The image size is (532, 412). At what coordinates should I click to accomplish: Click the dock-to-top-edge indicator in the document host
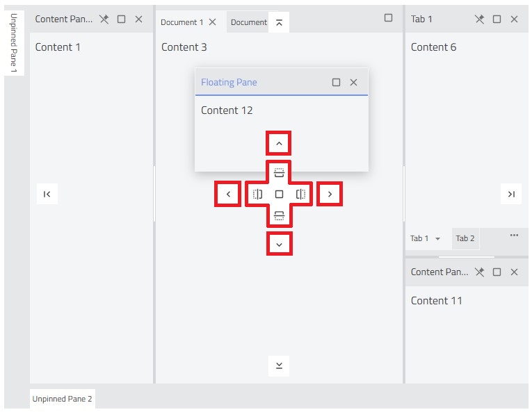tap(279, 23)
